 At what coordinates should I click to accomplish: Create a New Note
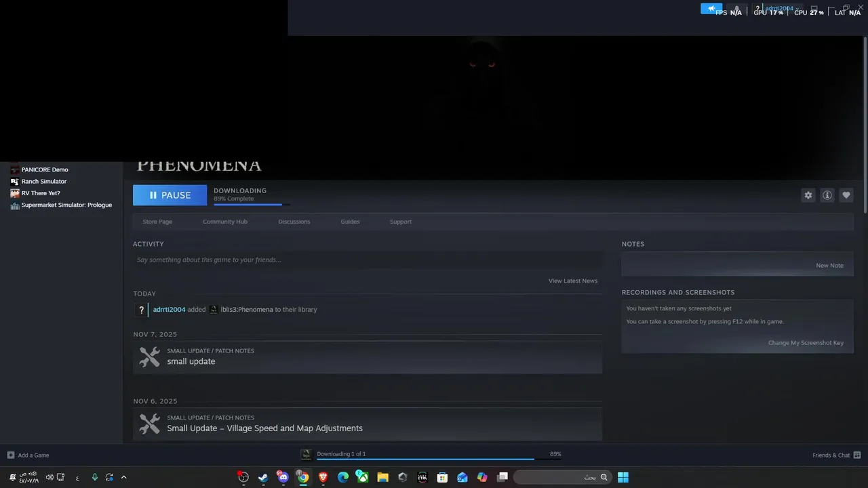click(x=830, y=266)
